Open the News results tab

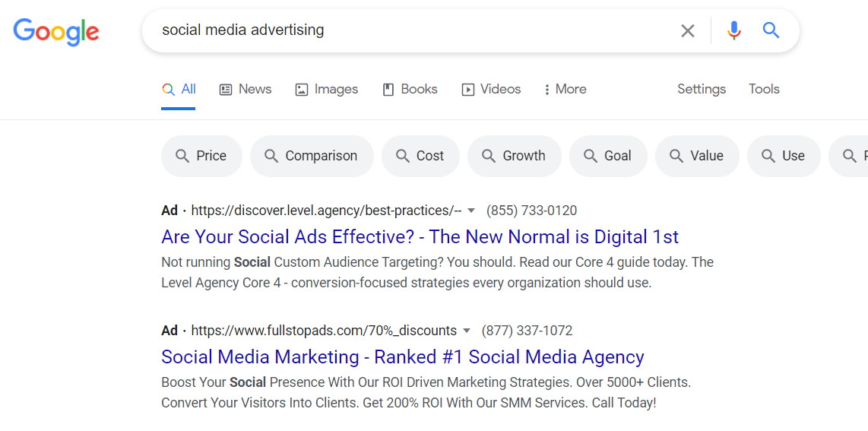point(246,89)
